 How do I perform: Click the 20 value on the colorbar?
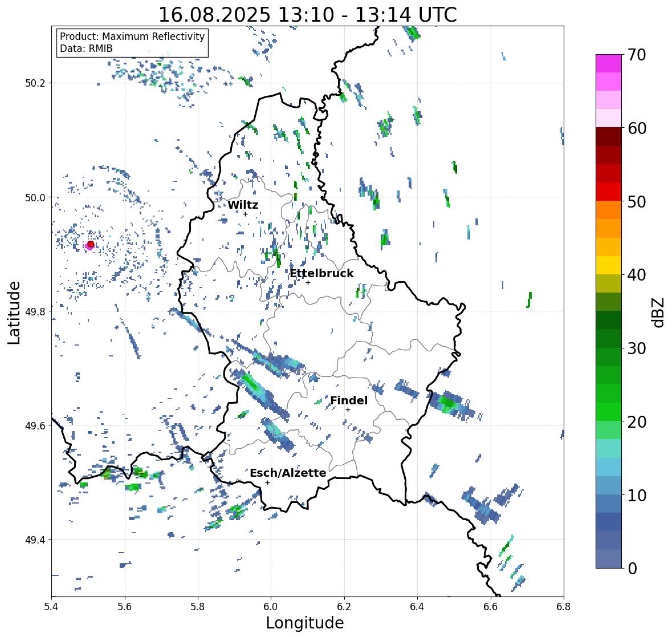637,422
